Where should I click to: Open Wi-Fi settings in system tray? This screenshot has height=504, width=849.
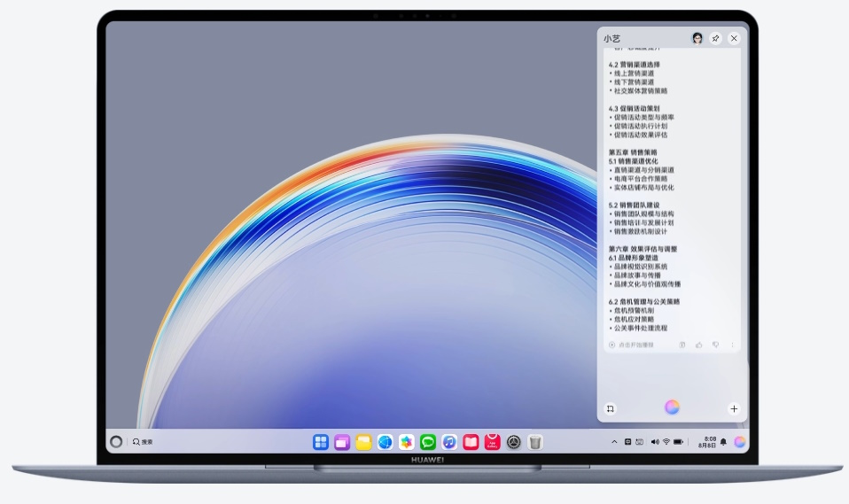666,442
